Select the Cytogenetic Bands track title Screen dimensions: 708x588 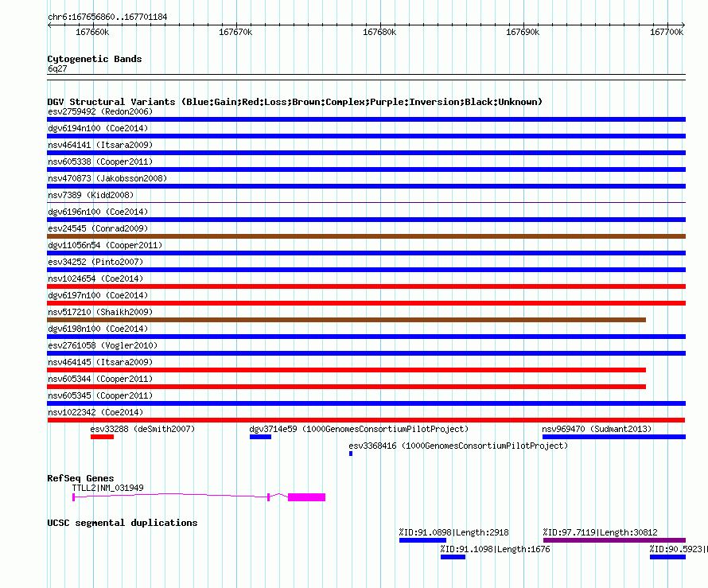pos(95,59)
